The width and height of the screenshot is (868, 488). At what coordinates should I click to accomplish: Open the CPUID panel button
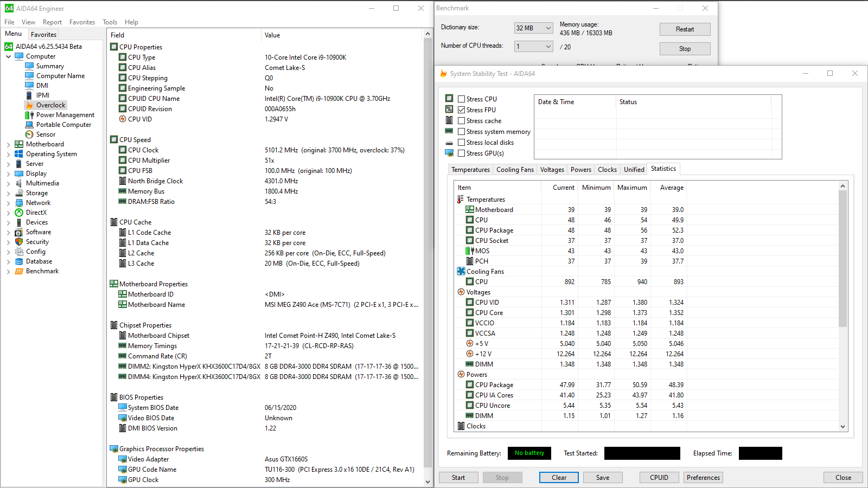click(659, 478)
